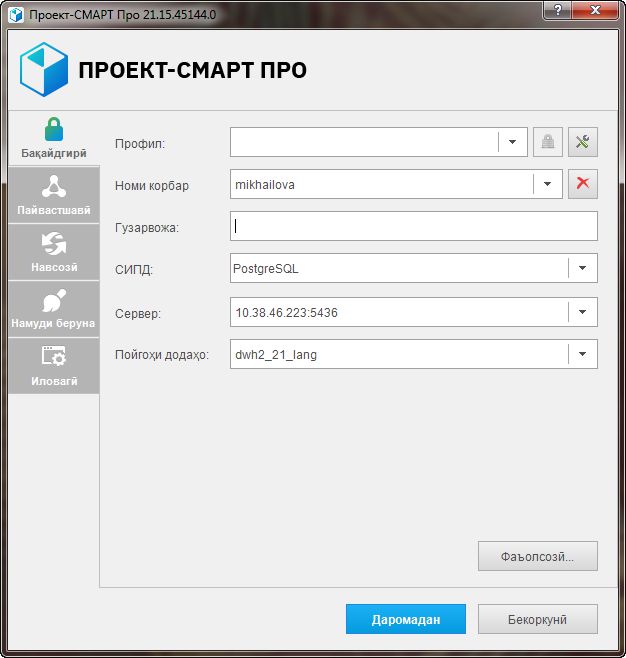This screenshot has width=626, height=658.
Task: Click red X to delete username
Action: (583, 184)
